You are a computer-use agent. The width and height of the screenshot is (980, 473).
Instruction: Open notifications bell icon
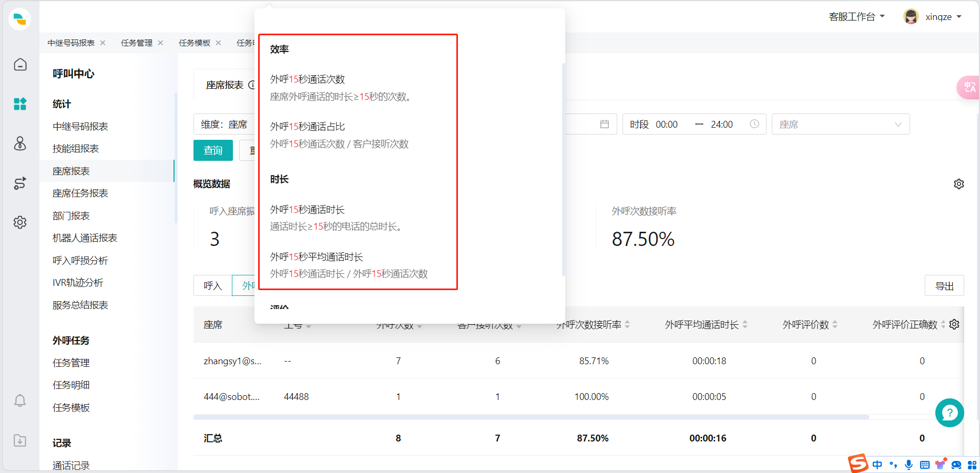coord(20,400)
